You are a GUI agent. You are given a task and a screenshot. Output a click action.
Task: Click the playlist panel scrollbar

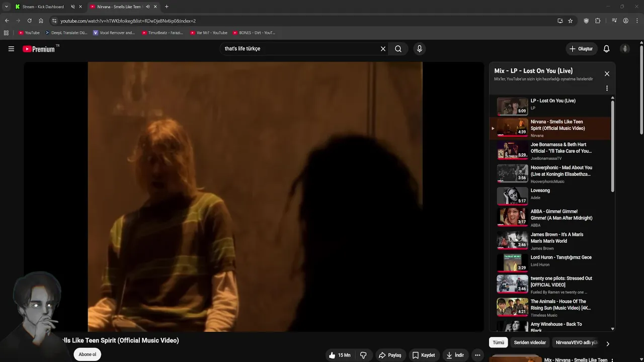(612, 146)
